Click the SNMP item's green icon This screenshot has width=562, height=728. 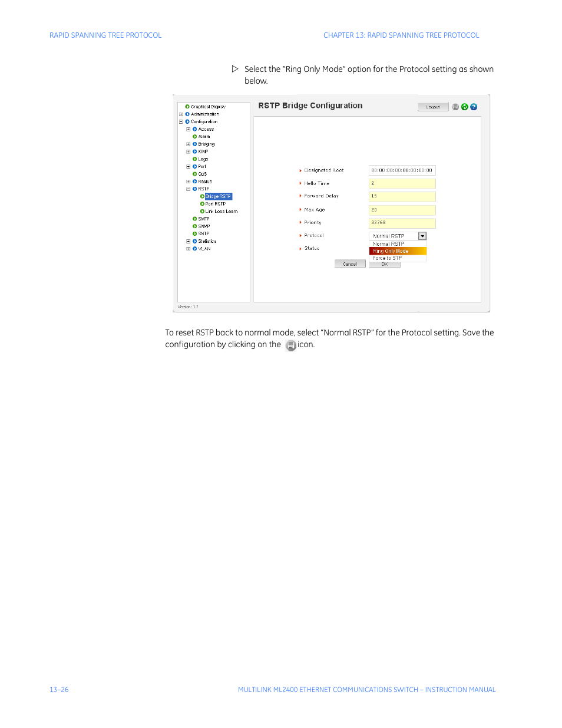click(195, 226)
